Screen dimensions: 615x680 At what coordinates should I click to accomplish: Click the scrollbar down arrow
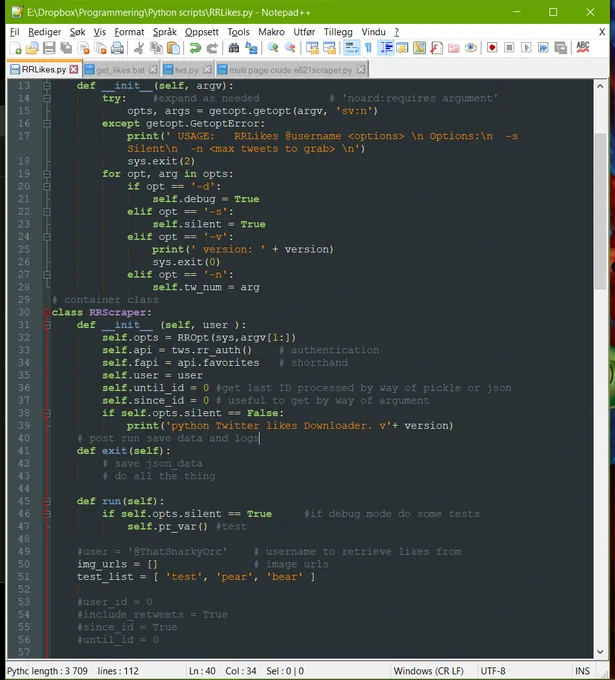click(600, 652)
